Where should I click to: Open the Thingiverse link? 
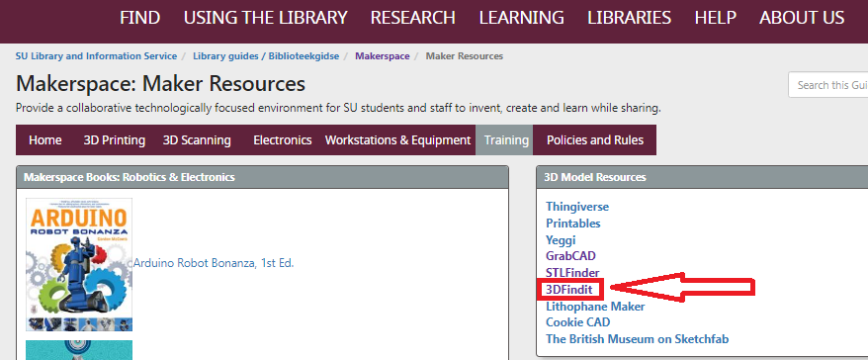(x=577, y=207)
